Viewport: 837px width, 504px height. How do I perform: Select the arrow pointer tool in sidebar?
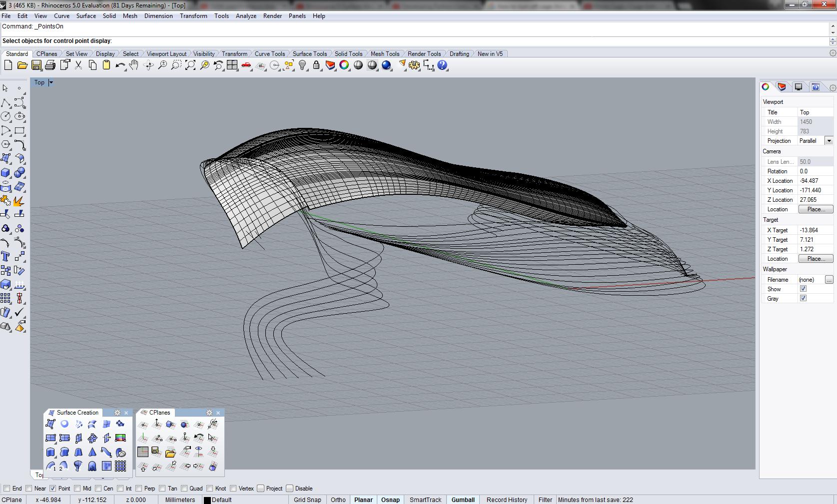pos(5,88)
